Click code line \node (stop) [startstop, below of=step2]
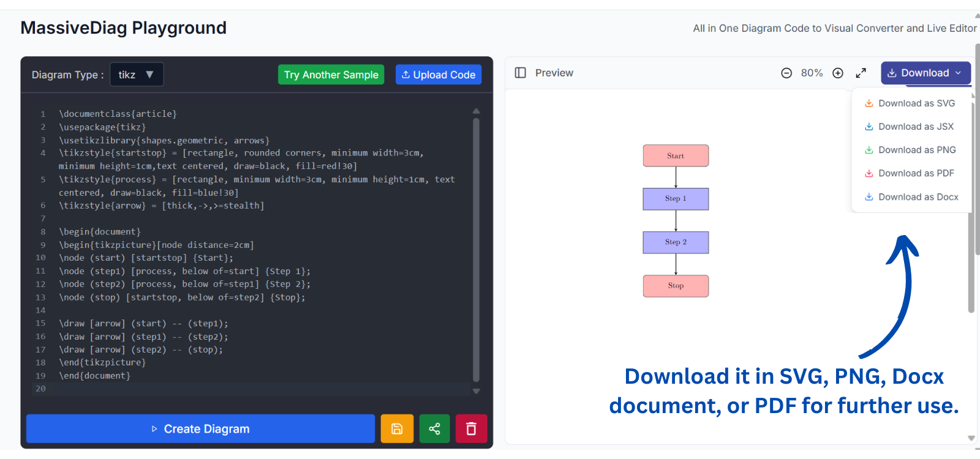980x459 pixels. 182,297
